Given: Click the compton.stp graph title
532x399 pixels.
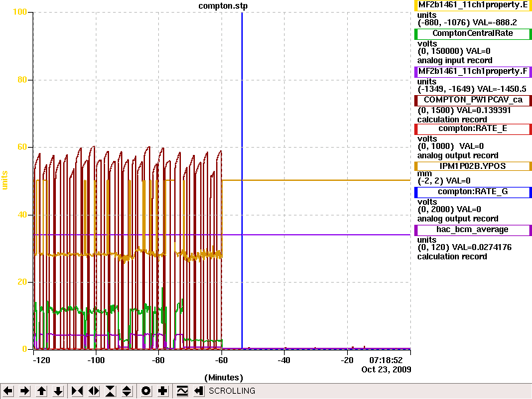Looking at the screenshot, I should coord(223,6).
